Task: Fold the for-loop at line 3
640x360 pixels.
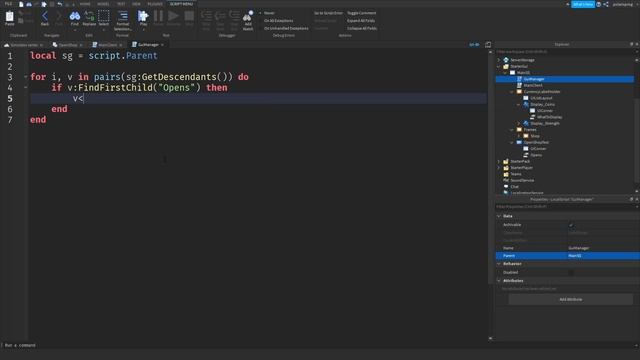Action: (x=25, y=77)
